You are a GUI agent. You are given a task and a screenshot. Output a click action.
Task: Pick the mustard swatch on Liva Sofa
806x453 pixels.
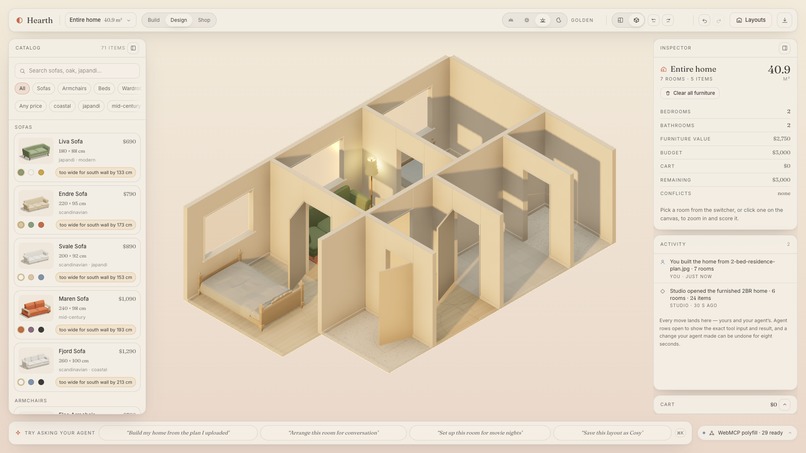tap(41, 172)
